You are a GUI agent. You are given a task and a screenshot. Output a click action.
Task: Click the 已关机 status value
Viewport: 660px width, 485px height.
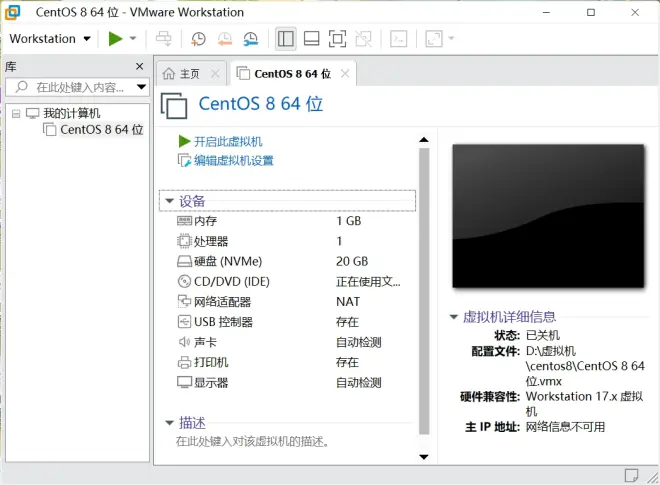[x=543, y=335]
